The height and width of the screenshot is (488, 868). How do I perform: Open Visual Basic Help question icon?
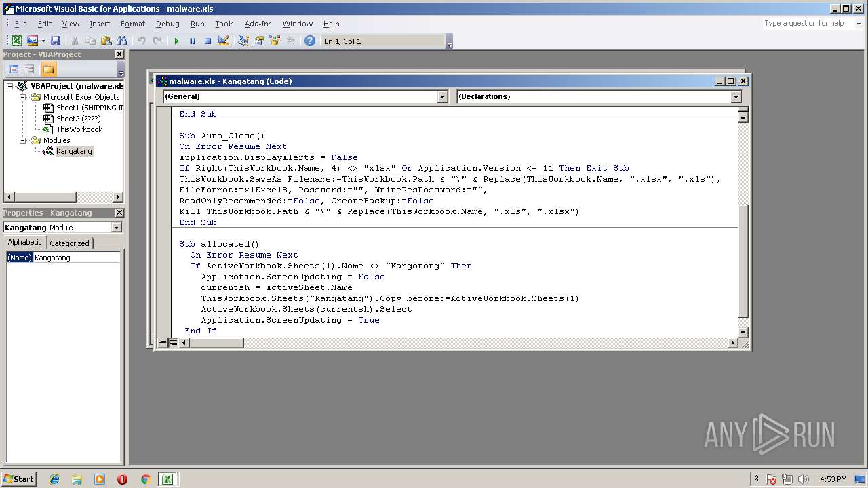[x=310, y=41]
